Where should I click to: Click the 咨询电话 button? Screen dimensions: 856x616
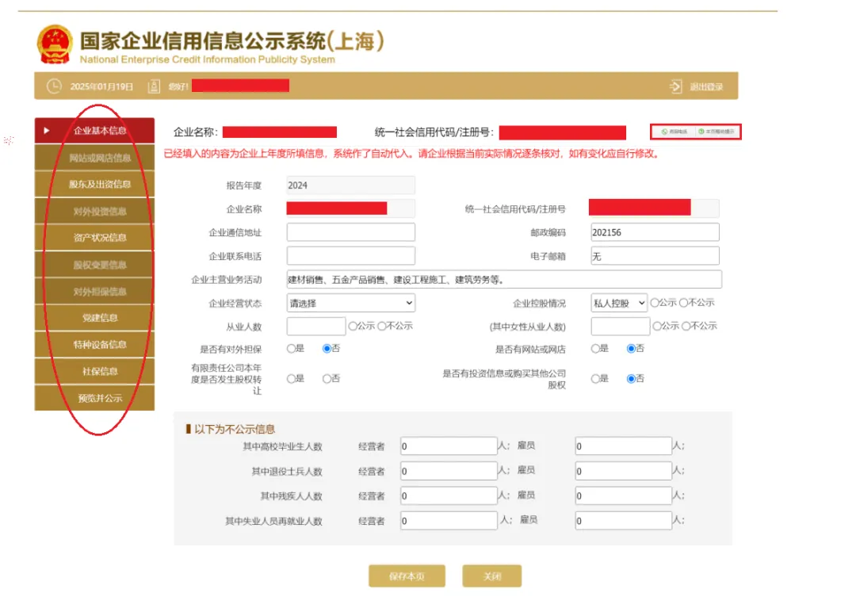[674, 132]
